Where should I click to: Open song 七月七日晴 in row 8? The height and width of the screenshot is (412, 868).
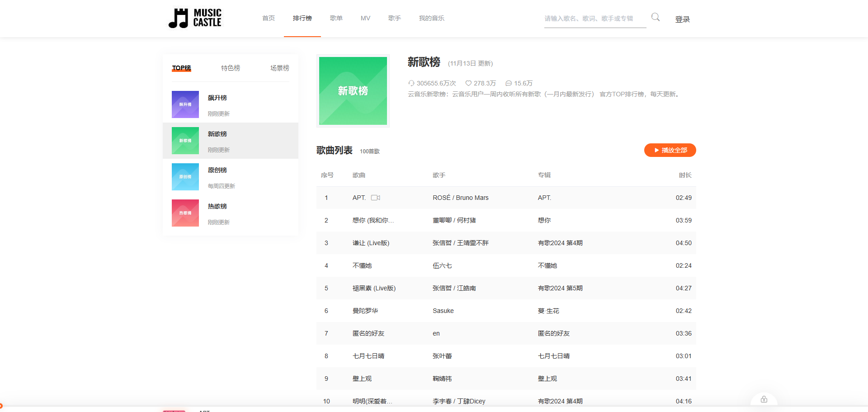[368, 356]
